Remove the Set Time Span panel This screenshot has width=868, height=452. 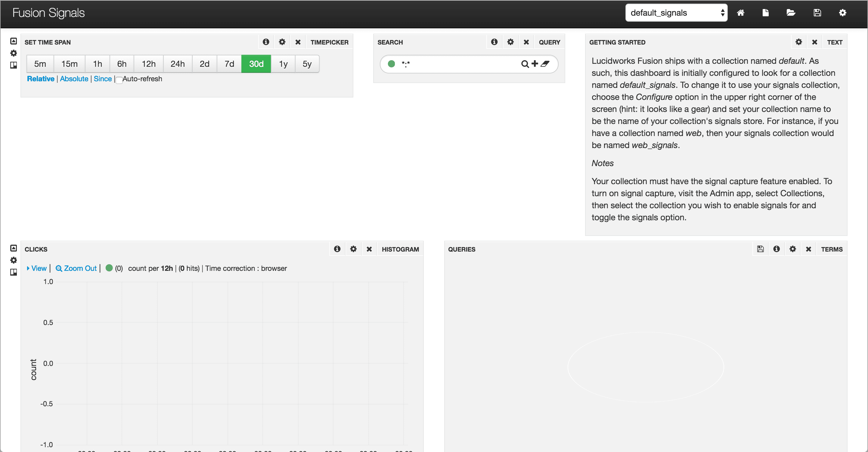pos(298,42)
